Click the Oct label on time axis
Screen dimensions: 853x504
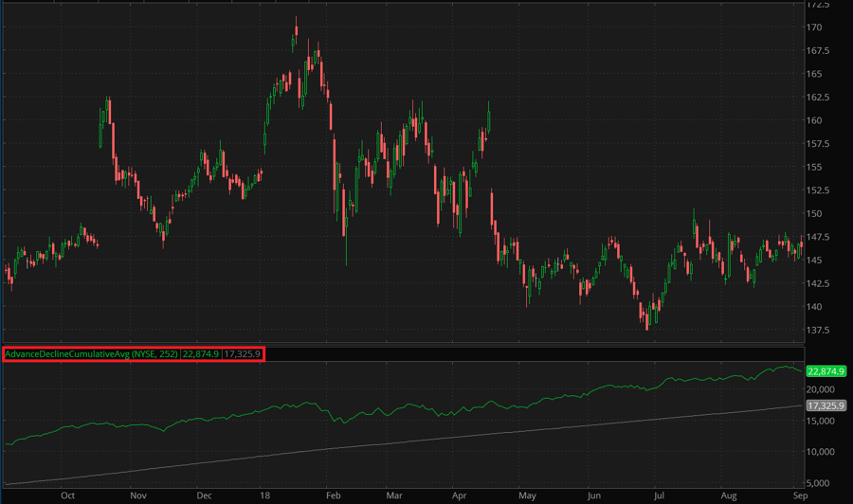[67, 495]
